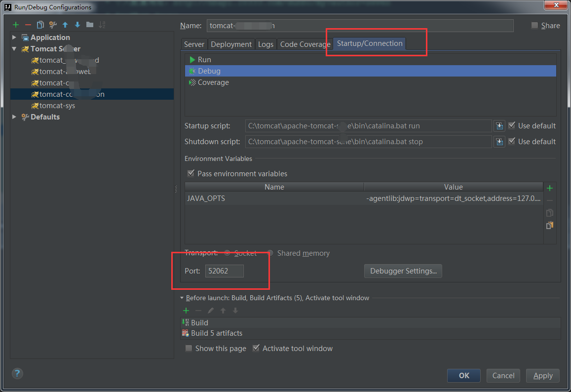Screen dimensions: 571x392
Task: Select Socket transport radio button
Action: tap(227, 253)
